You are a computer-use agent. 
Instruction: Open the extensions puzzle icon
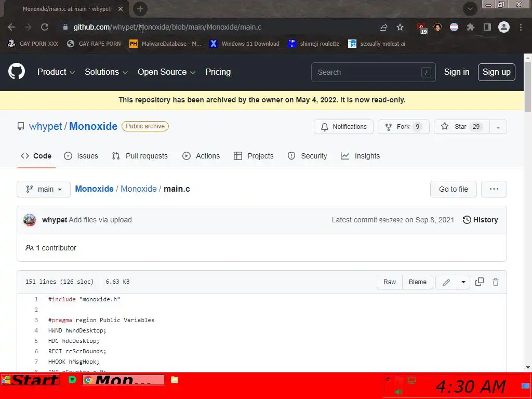470,27
